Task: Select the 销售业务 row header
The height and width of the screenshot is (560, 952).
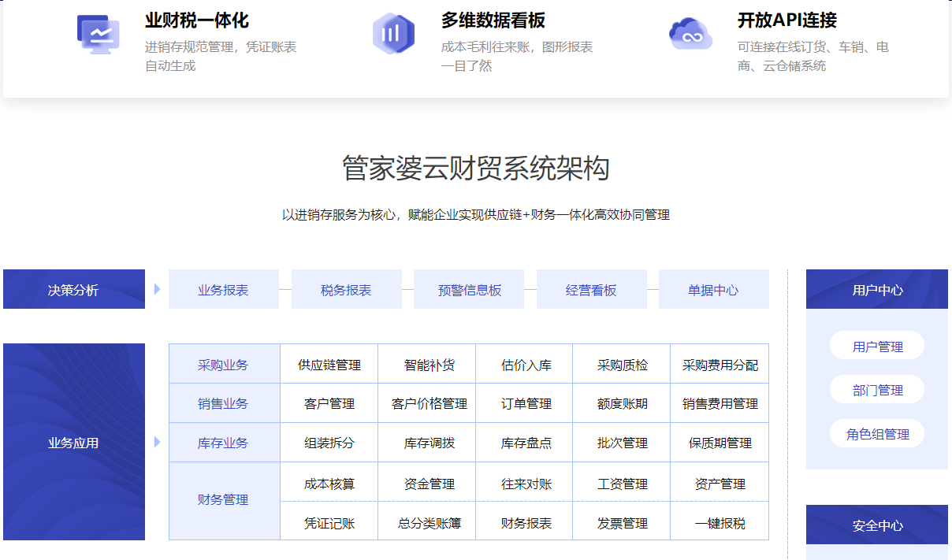Action: click(x=225, y=403)
